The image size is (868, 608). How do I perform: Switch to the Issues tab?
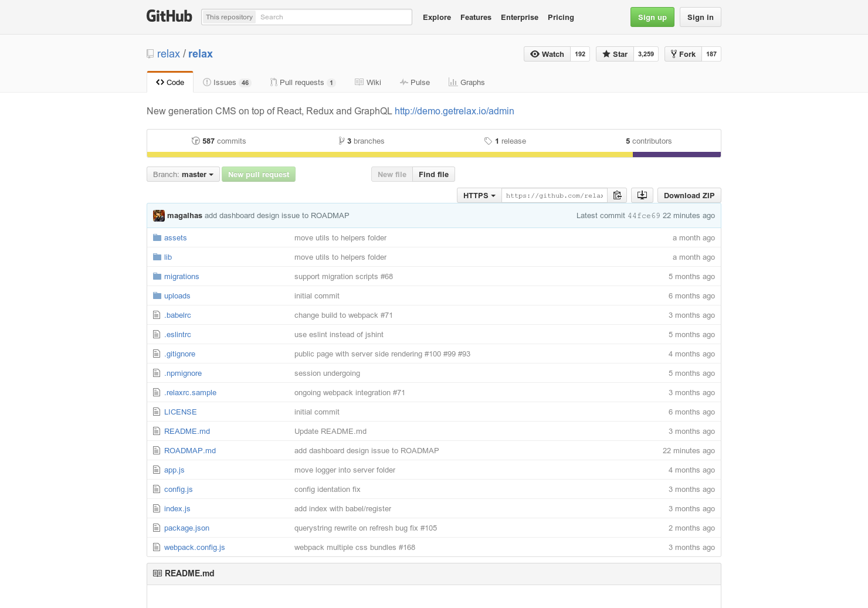[x=227, y=82]
